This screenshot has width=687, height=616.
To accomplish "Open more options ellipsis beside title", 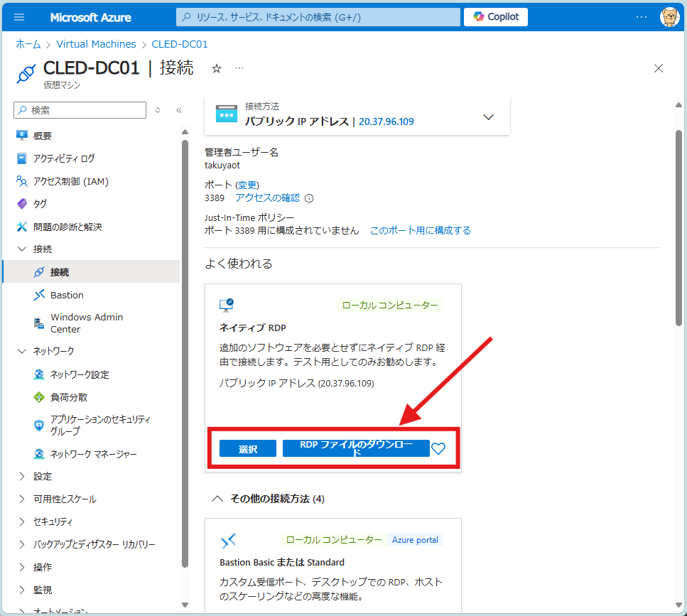I will click(x=239, y=68).
